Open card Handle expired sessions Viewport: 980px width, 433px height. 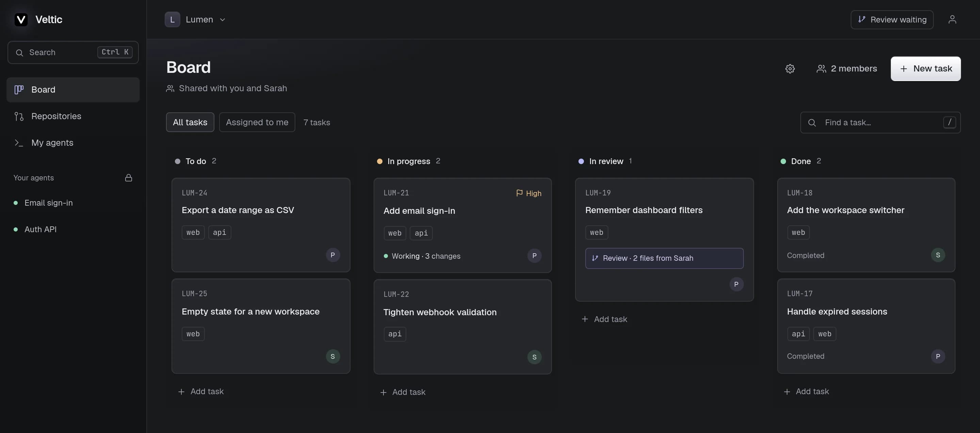(x=866, y=326)
